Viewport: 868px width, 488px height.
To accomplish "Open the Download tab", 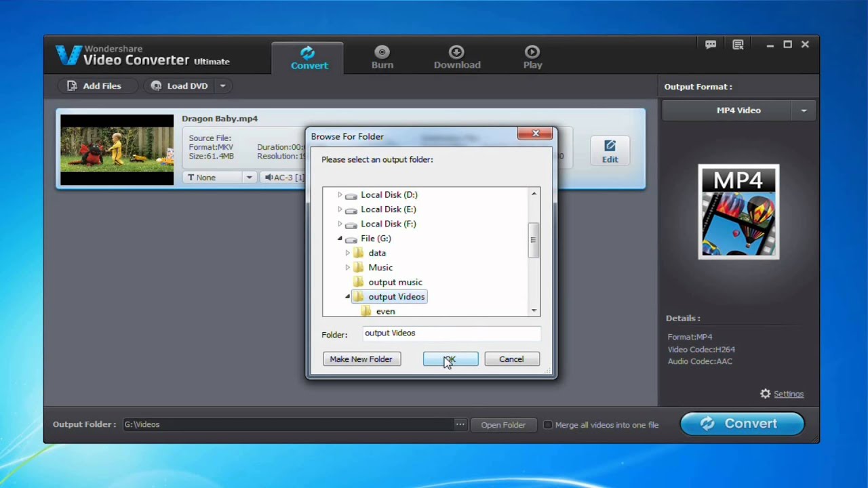I will pyautogui.click(x=456, y=58).
